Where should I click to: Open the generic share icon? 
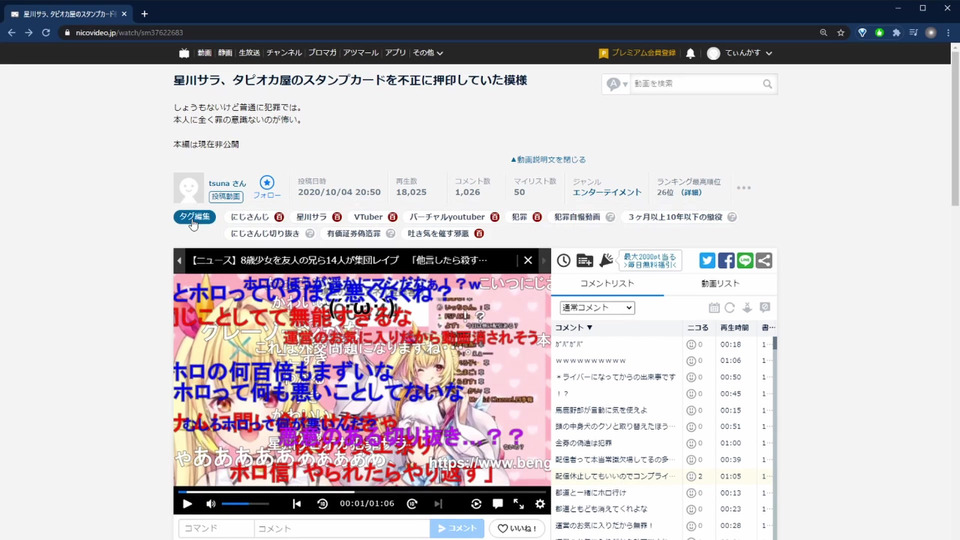764,260
